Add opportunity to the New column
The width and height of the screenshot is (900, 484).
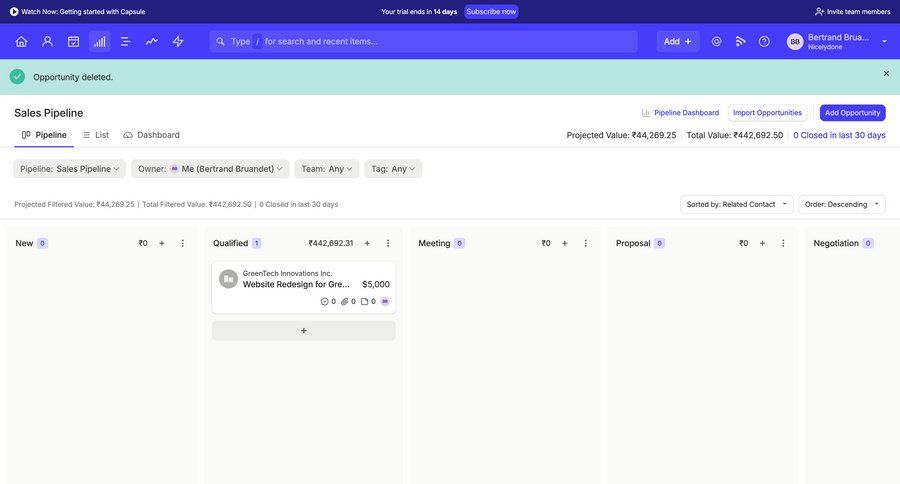[x=162, y=243]
